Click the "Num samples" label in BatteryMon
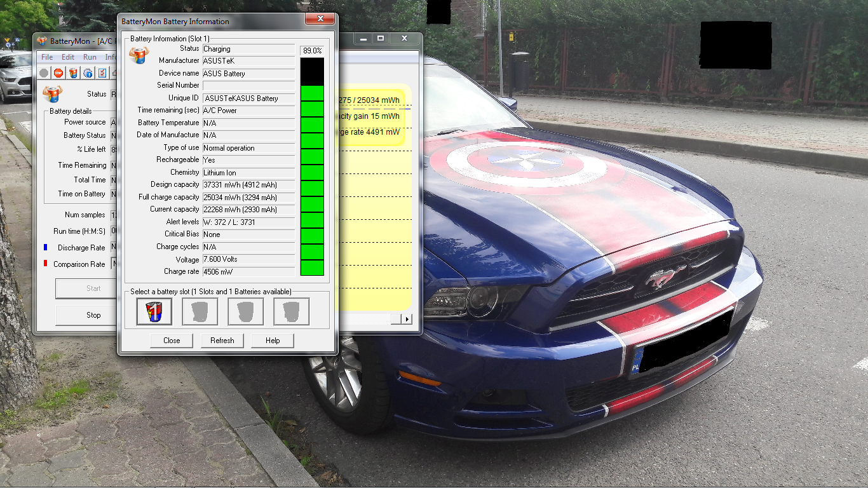 [85, 215]
